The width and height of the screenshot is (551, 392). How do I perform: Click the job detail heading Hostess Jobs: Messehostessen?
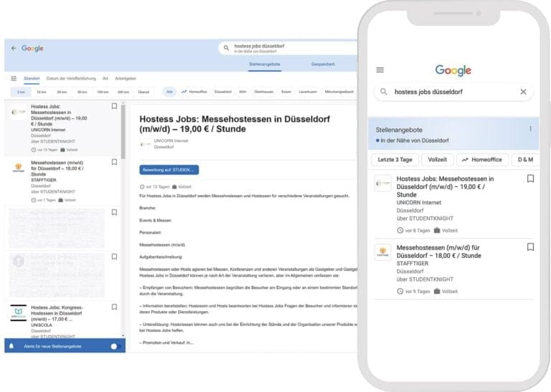coord(235,124)
